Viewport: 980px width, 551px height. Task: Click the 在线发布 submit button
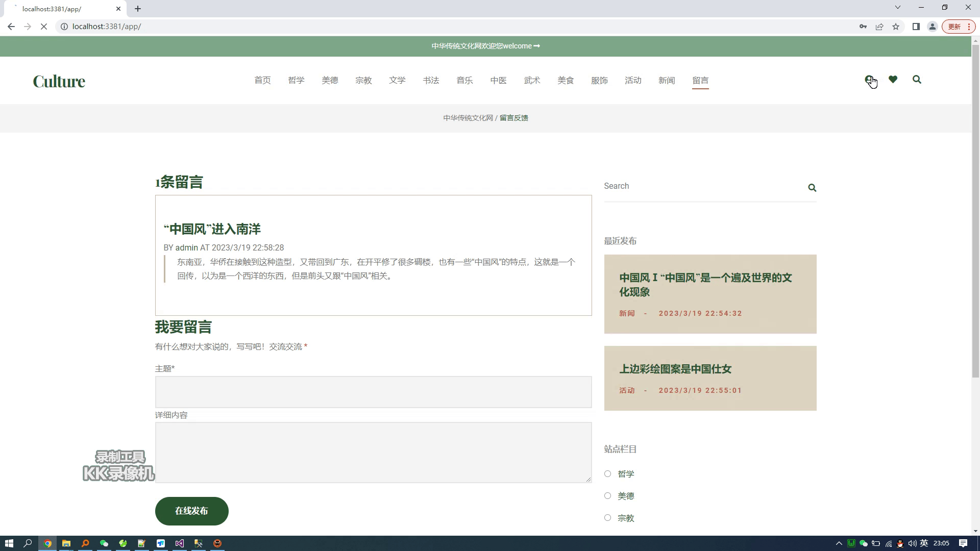(191, 511)
